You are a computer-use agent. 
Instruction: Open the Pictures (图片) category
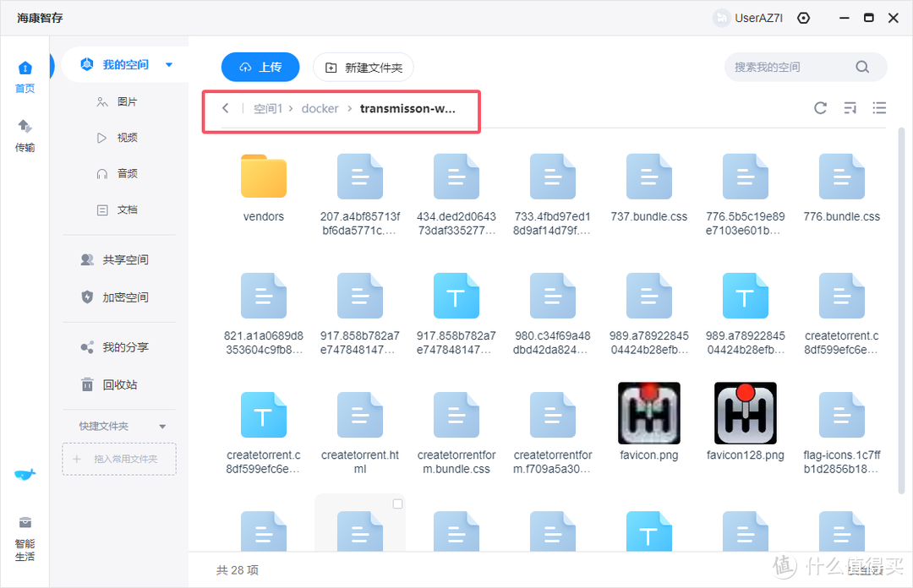click(127, 101)
